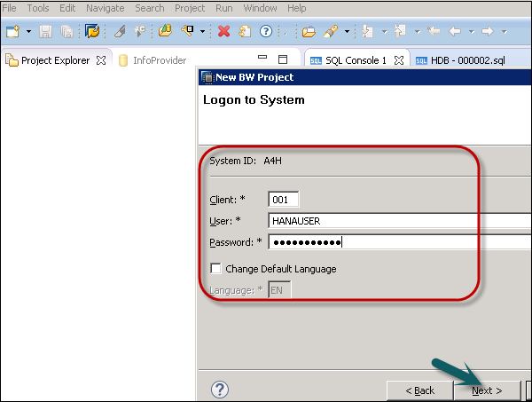Click the open folder toolbar icon

(x=309, y=31)
